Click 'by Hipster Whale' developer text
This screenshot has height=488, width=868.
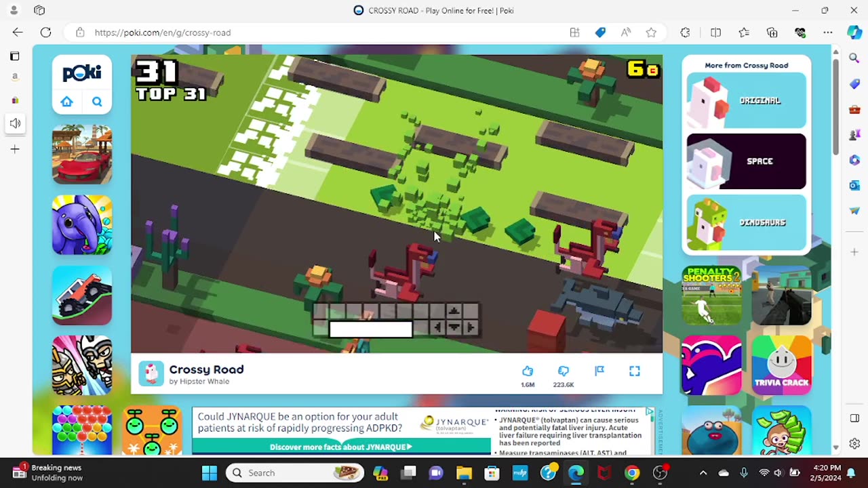pyautogui.click(x=199, y=382)
